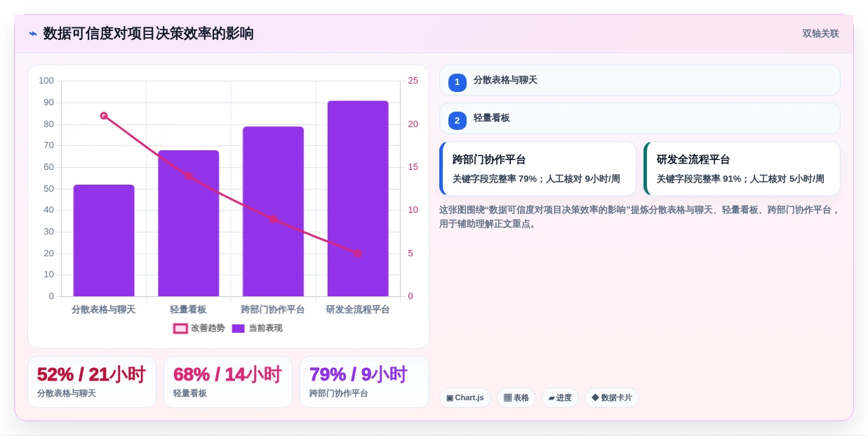Click the 轻量看板 x-axis label
Viewport: 868px width, 436px height.
tap(188, 310)
